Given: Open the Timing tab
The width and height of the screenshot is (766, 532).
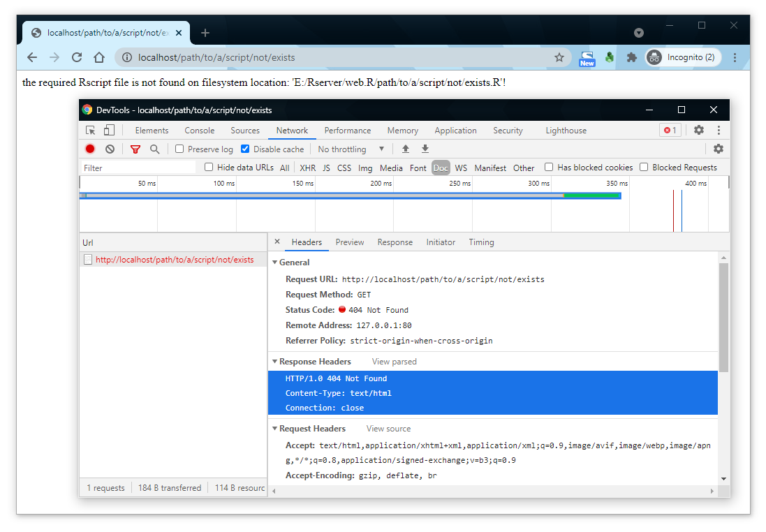Looking at the screenshot, I should coord(481,242).
